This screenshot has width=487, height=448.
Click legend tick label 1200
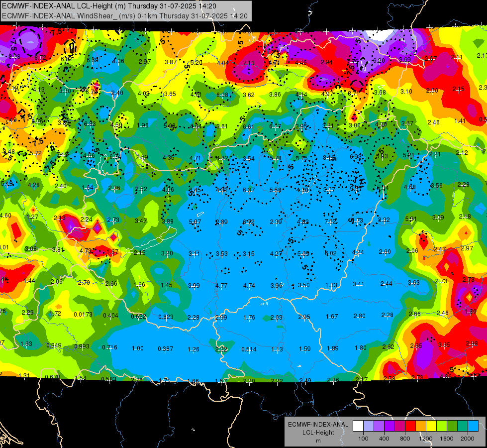[425, 439]
